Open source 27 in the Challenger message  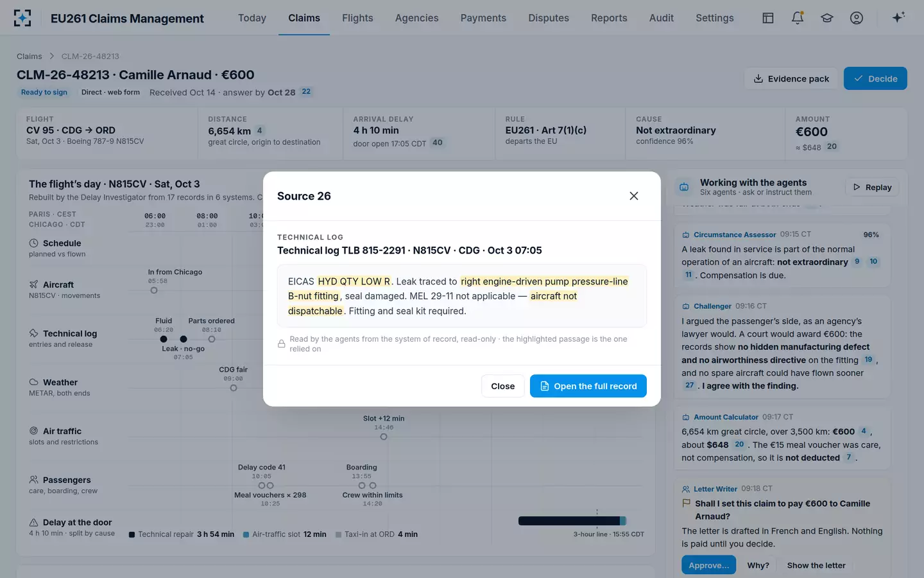click(689, 385)
